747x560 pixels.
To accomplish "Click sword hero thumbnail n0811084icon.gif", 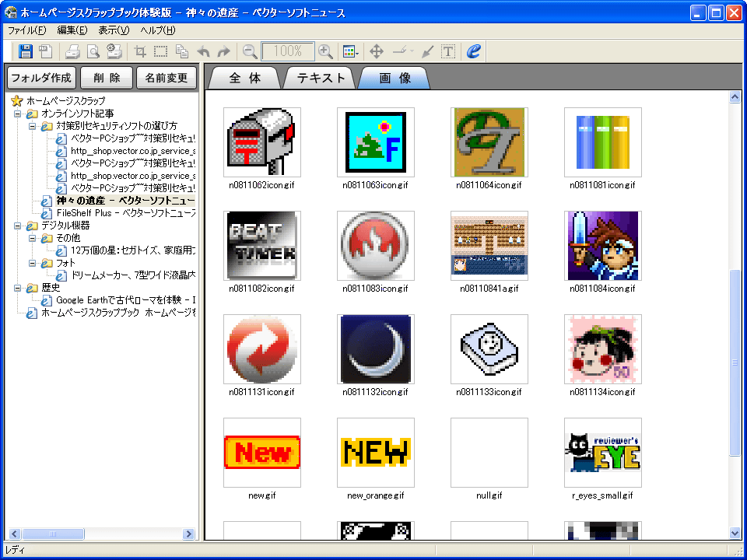I will 602,246.
